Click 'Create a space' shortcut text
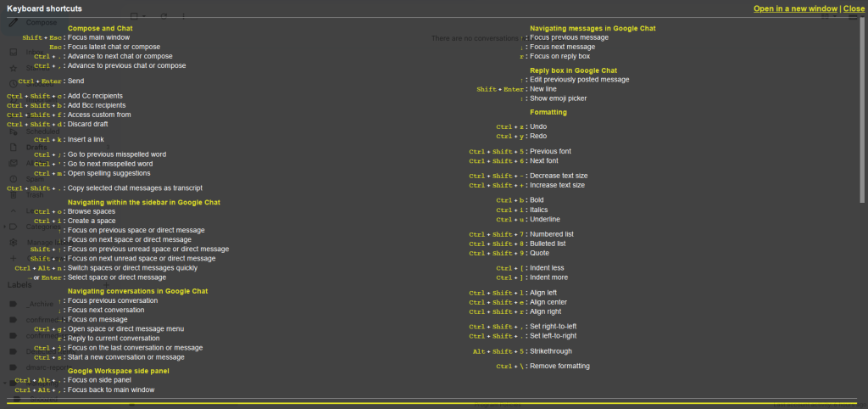Screen dimensions: 868x409 tap(92, 221)
